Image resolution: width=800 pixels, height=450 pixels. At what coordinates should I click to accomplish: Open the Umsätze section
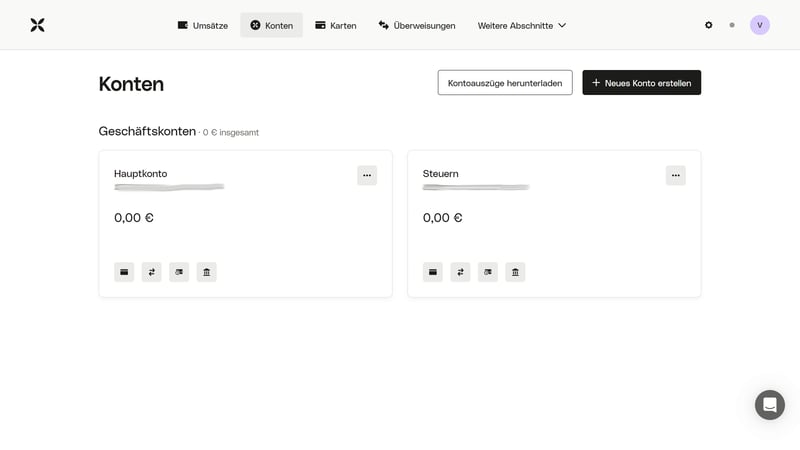click(203, 26)
